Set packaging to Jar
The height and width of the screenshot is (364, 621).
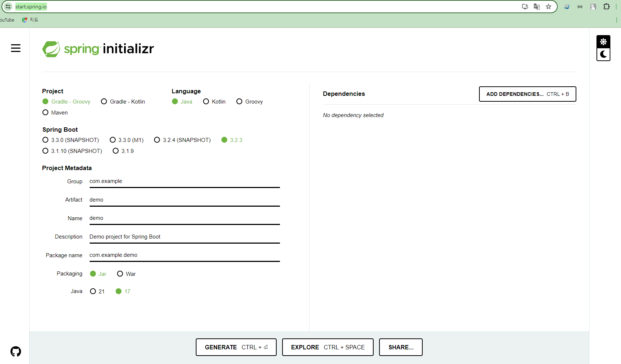pos(98,274)
